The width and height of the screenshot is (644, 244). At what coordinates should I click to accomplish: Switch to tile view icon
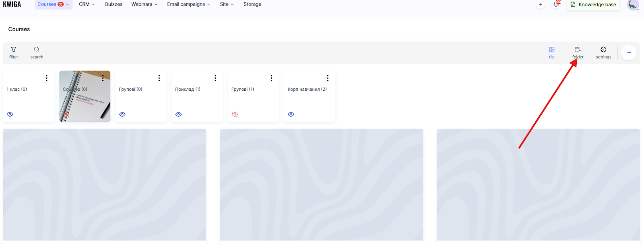551,50
